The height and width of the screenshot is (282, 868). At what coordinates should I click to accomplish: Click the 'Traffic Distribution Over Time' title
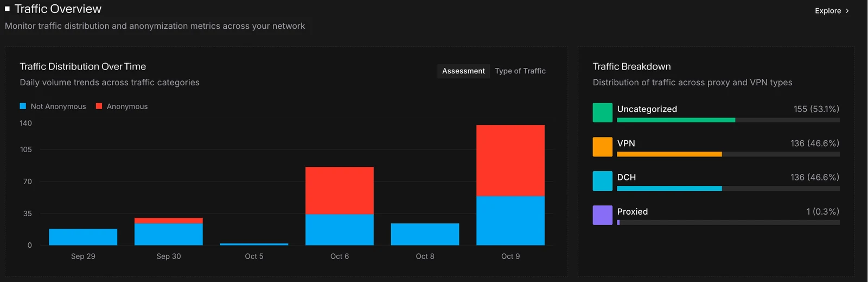(83, 66)
